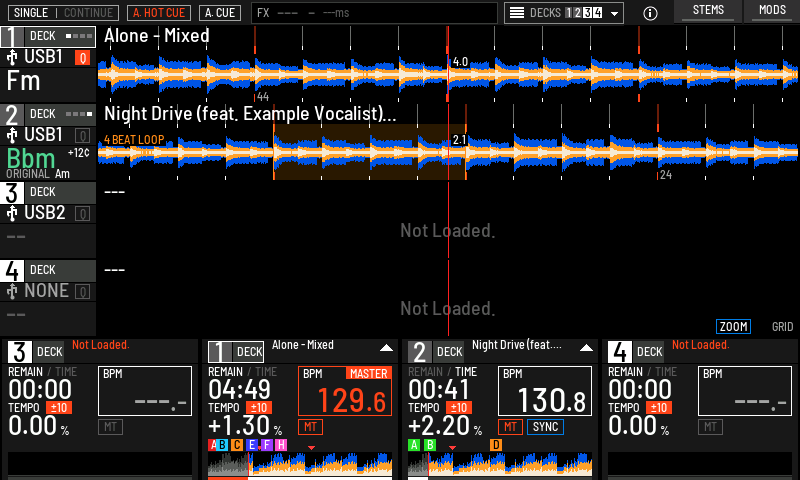The image size is (800, 480).
Task: Jump to purple hot cue F on deck 1
Action: [x=267, y=445]
